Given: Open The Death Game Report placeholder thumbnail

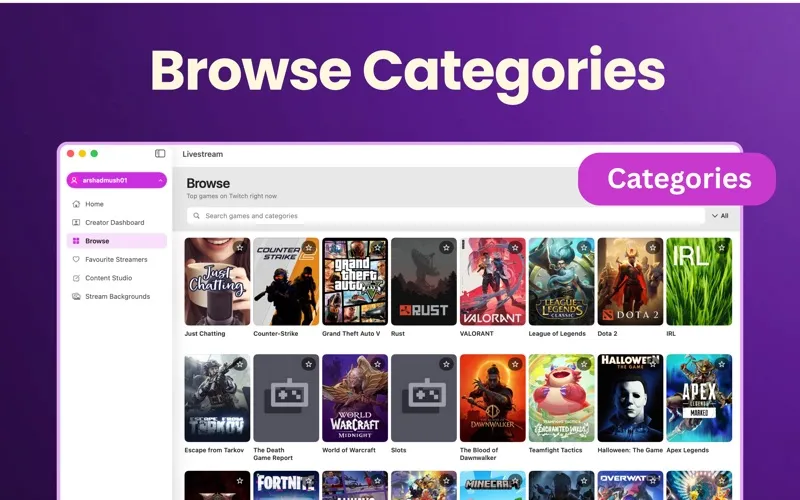Looking at the screenshot, I should point(286,398).
